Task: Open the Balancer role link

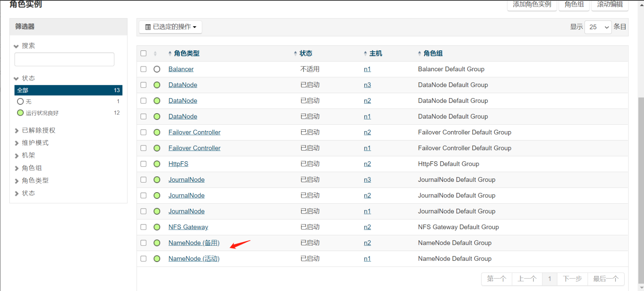Action: (181, 69)
